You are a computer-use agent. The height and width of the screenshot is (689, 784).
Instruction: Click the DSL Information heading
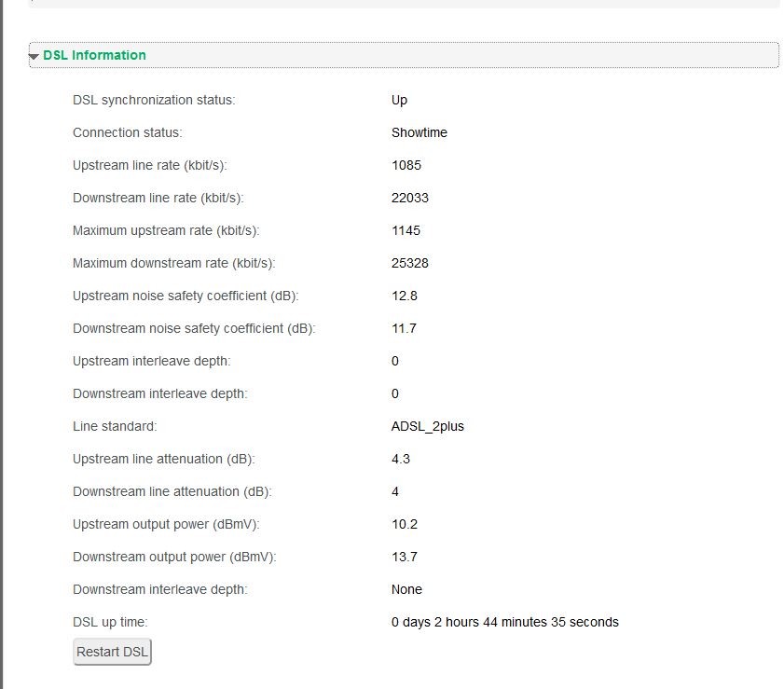(x=94, y=55)
